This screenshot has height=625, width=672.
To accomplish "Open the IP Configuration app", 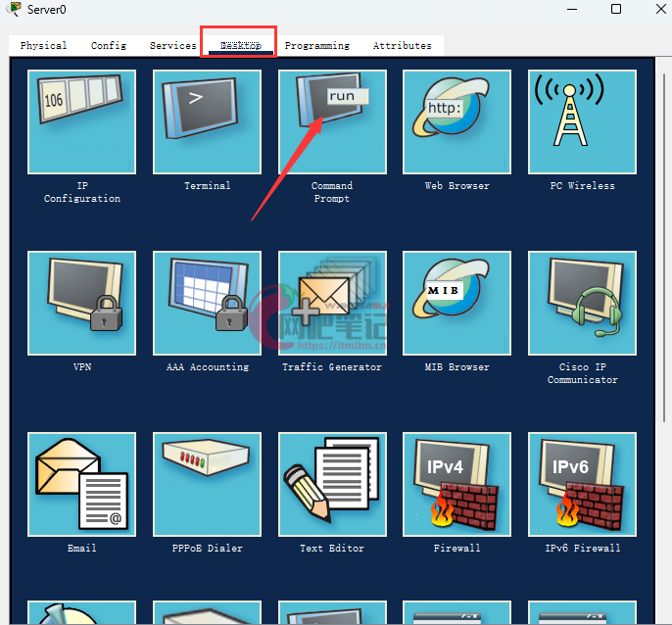I will coord(82,122).
